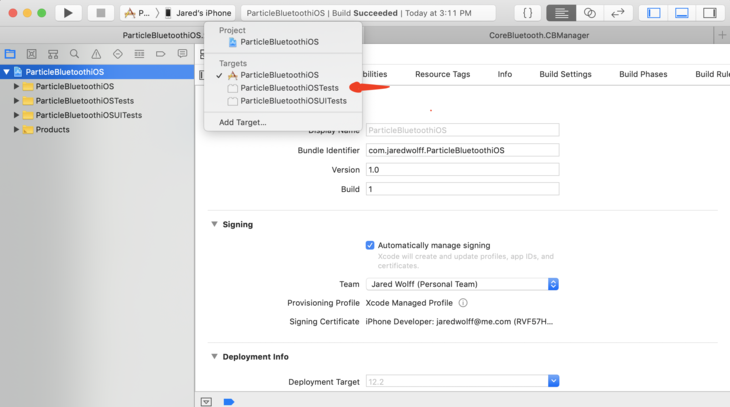730x407 pixels.
Task: Choose the ParticleBluetoothiOS target in popup
Action: pyautogui.click(x=279, y=75)
